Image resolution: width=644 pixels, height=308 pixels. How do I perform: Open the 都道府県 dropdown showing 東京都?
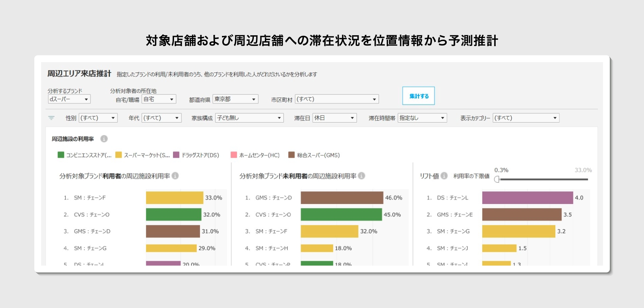click(235, 99)
